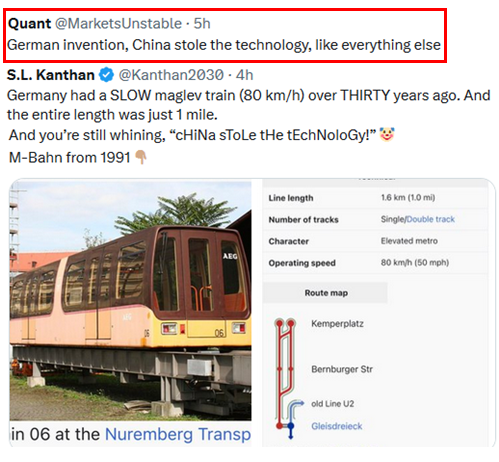Click the Gleisdreieck blue station dot
This screenshot has height=462, width=499.
click(x=291, y=426)
